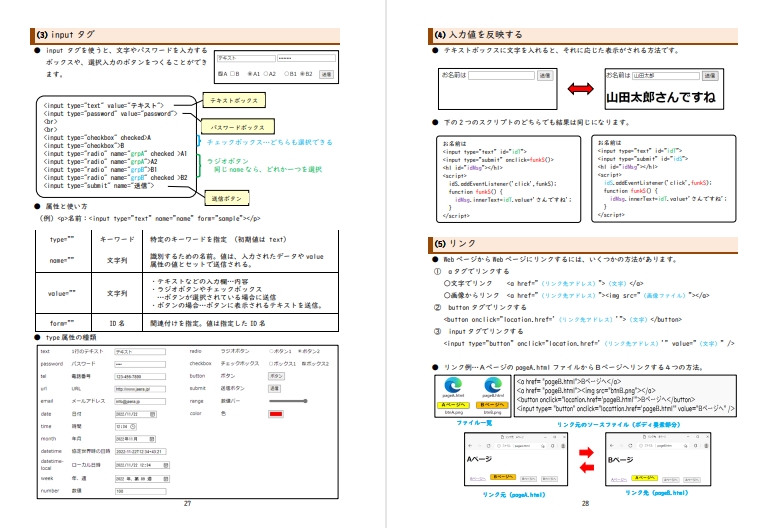Select radio button B2

pos(302,74)
